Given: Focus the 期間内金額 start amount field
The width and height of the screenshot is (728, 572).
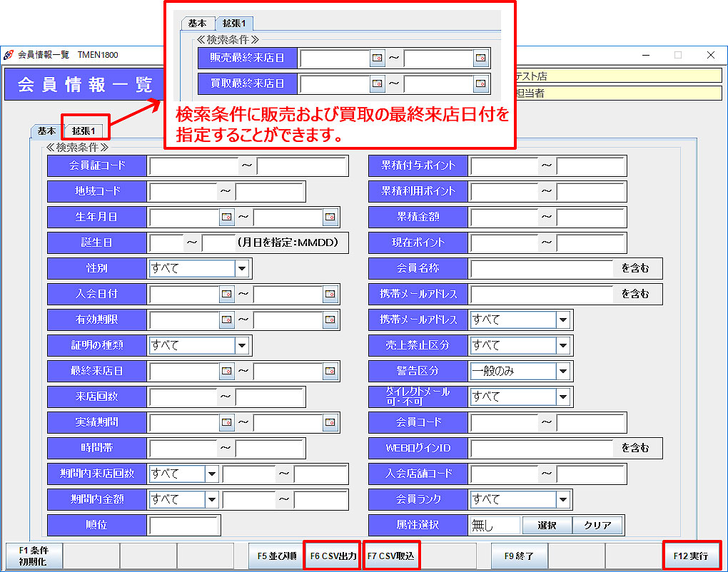Looking at the screenshot, I should tap(249, 500).
